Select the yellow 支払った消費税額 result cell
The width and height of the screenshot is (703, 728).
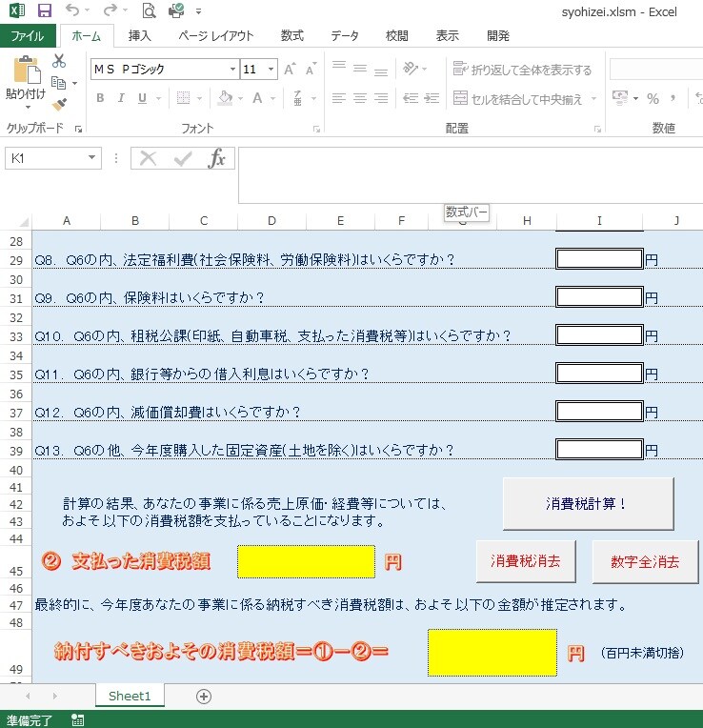[x=307, y=562]
